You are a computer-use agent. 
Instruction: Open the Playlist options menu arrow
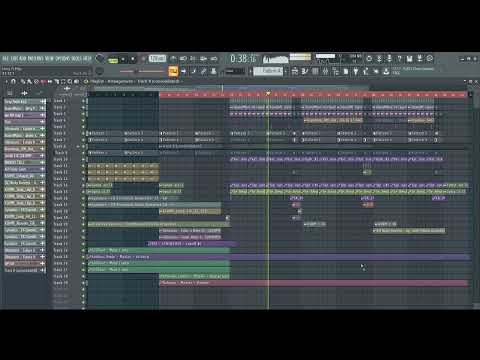(6, 81)
